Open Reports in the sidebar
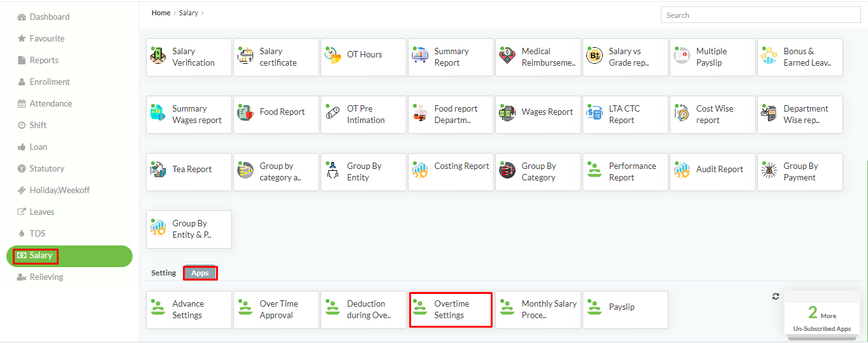 coord(38,60)
